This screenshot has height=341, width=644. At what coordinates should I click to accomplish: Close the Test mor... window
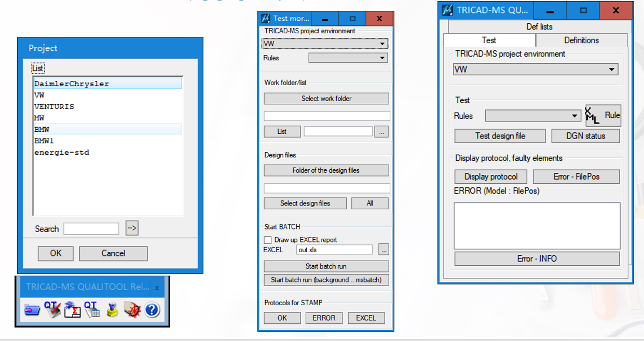[x=379, y=19]
